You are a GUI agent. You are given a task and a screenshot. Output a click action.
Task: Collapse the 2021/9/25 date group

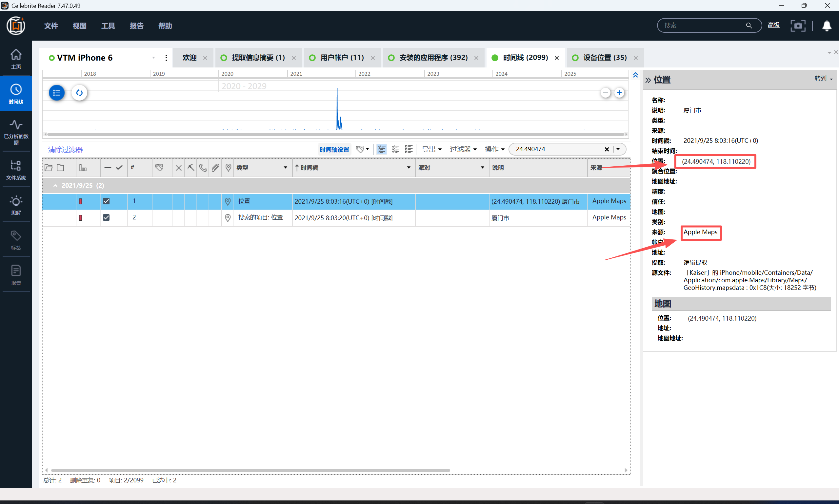55,185
